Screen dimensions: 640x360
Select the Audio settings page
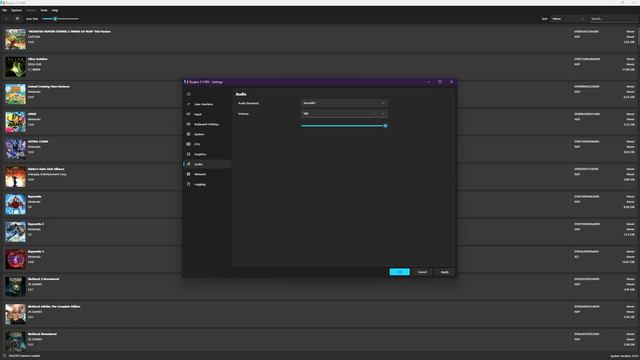[x=207, y=164]
